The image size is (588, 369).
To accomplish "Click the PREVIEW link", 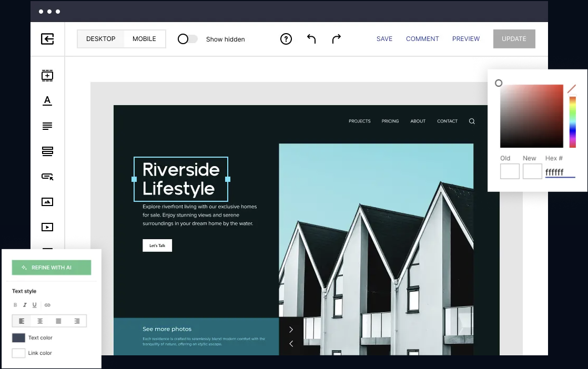I will [x=466, y=39].
